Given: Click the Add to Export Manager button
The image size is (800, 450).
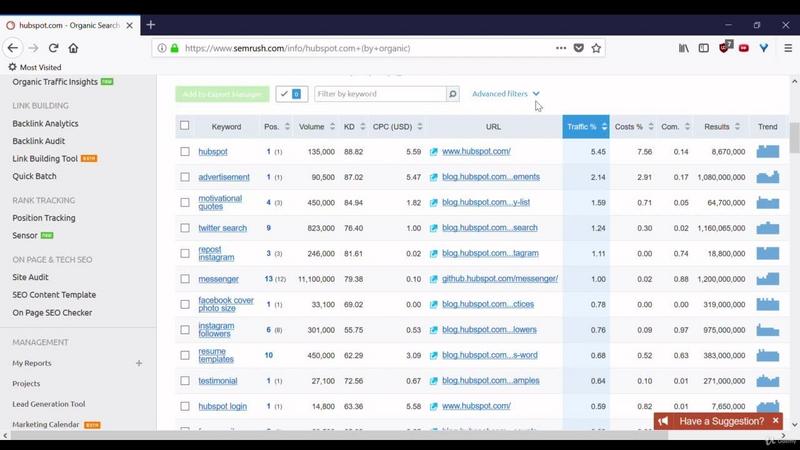Looking at the screenshot, I should coord(222,94).
